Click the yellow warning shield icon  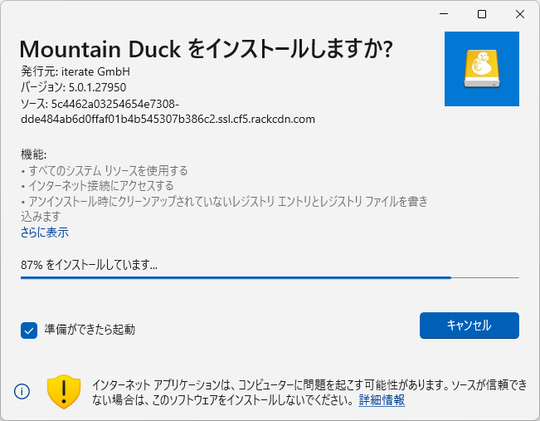point(64,392)
